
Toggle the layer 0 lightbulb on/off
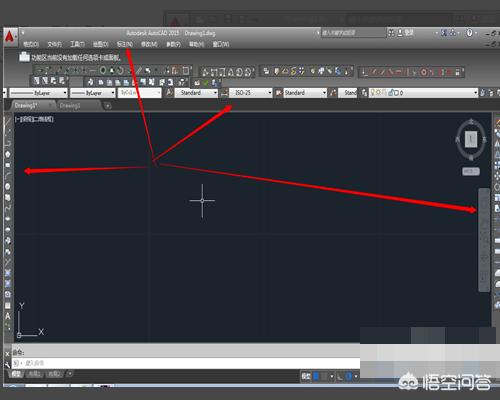[x=373, y=93]
